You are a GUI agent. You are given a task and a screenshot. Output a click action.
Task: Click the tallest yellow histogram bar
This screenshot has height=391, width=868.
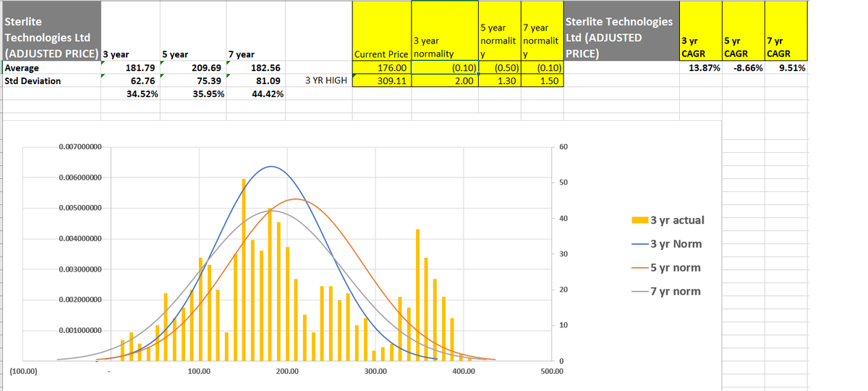[244, 269]
